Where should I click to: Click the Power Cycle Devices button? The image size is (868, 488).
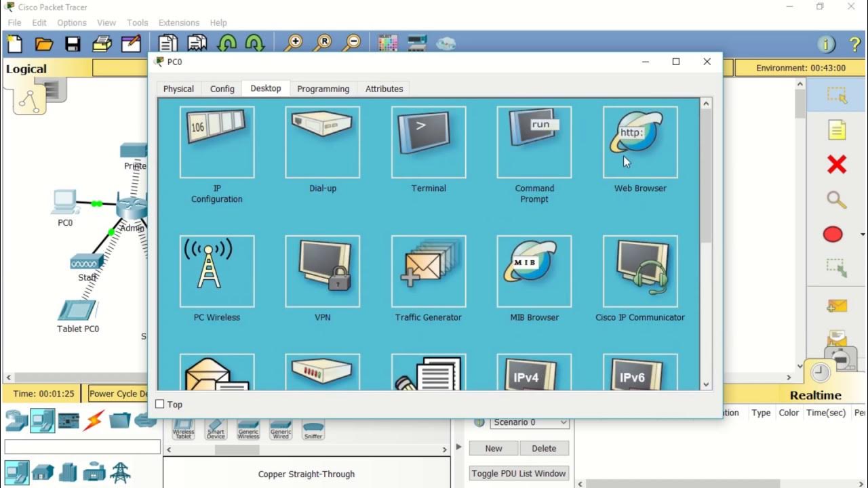click(x=118, y=393)
